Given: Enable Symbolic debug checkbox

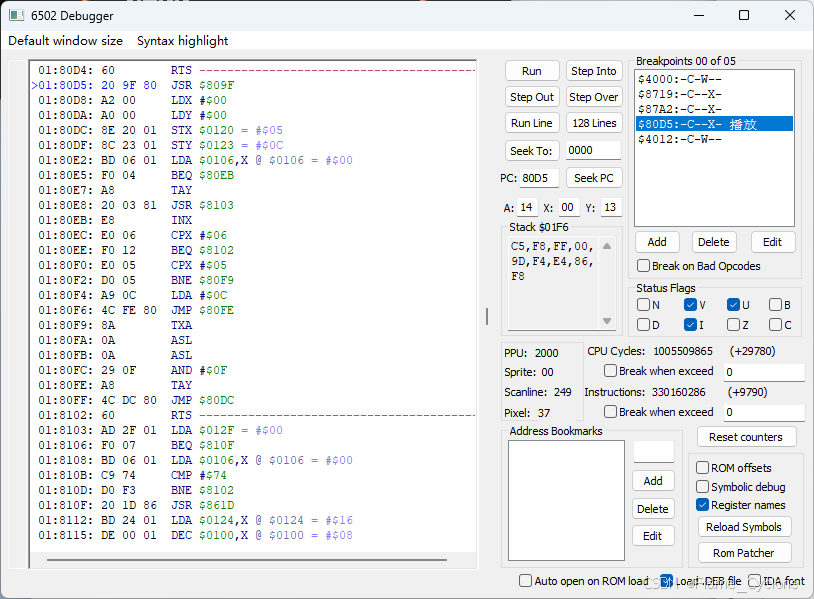Looking at the screenshot, I should pyautogui.click(x=702, y=487).
